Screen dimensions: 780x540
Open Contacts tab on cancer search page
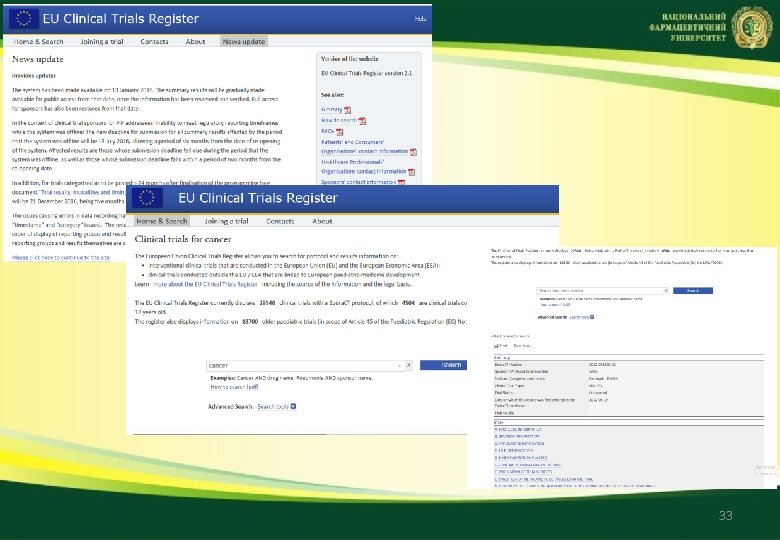(280, 221)
